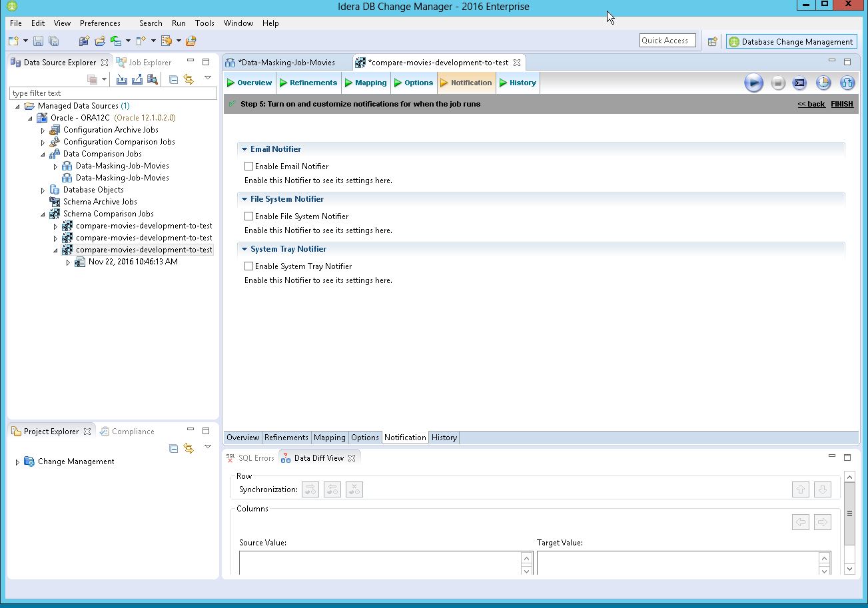868x608 pixels.
Task: Open the command line script generator icon
Action: tap(799, 83)
